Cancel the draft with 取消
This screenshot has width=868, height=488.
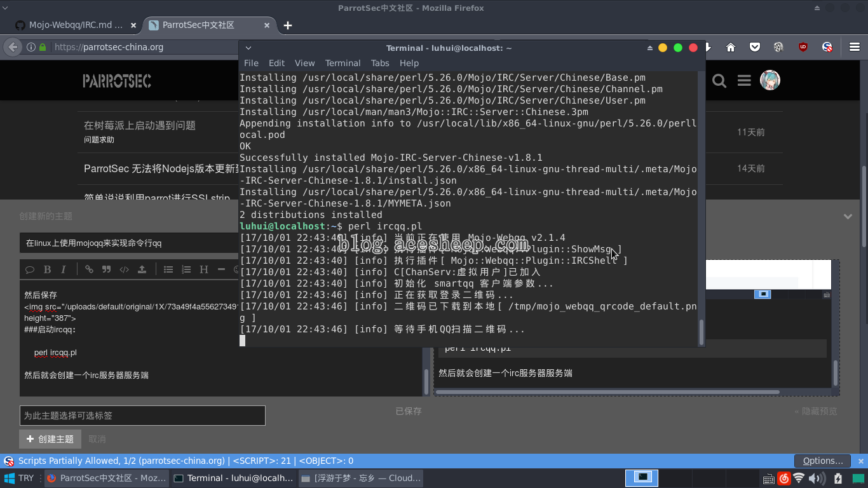click(x=97, y=439)
